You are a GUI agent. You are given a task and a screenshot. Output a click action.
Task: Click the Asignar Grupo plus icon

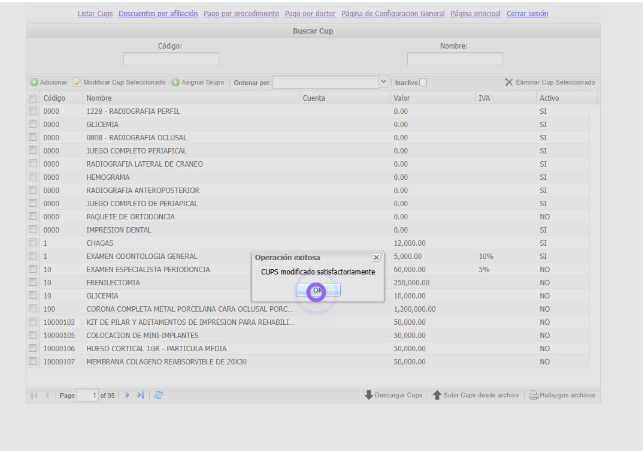176,82
